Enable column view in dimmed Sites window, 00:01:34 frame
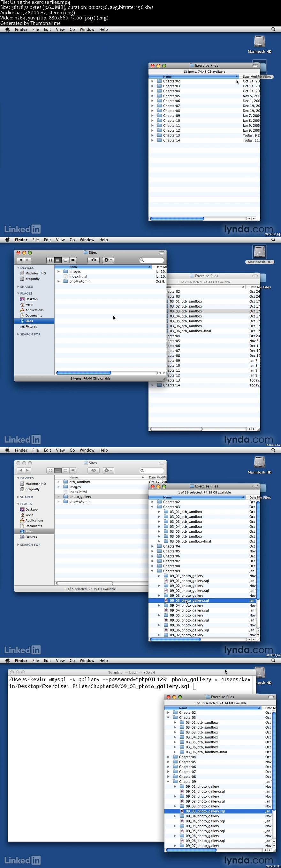This screenshot has height=868, width=281. 65,470
